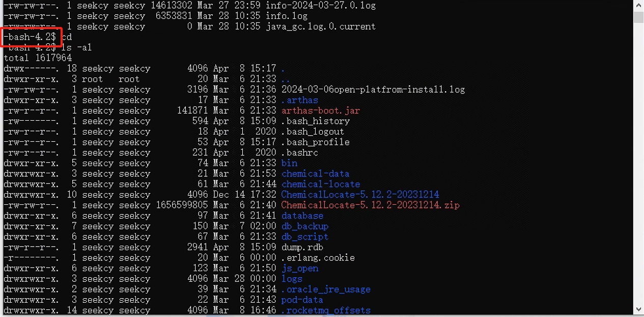This screenshot has width=644, height=317.
Task: Click the arthas-boot.jar filename
Action: coord(320,111)
